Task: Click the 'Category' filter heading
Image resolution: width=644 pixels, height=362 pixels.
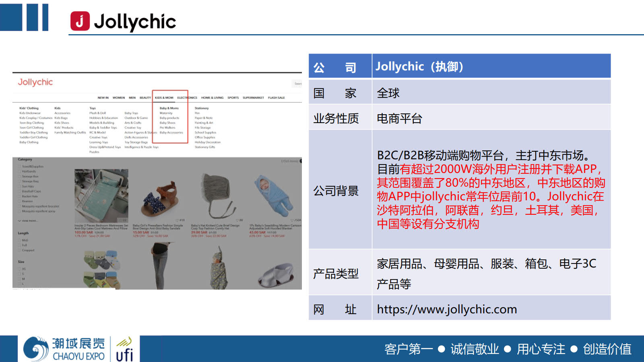Action: pos(25,160)
